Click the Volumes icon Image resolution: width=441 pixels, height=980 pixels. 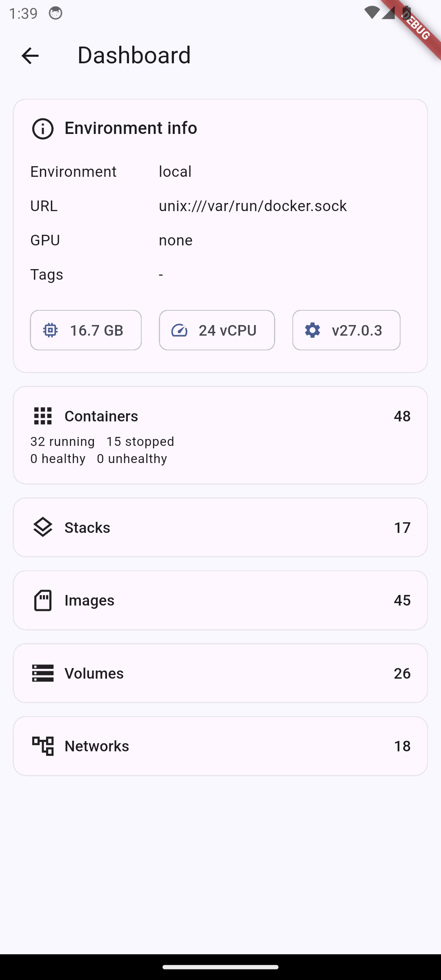(42, 673)
